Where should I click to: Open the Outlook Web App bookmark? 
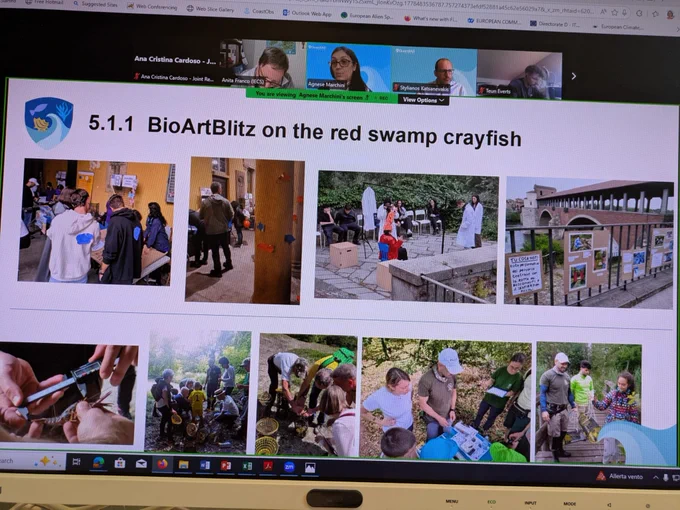307,13
